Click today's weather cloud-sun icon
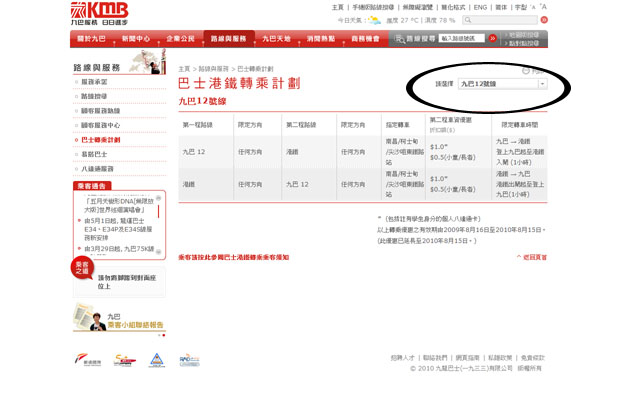 point(374,20)
